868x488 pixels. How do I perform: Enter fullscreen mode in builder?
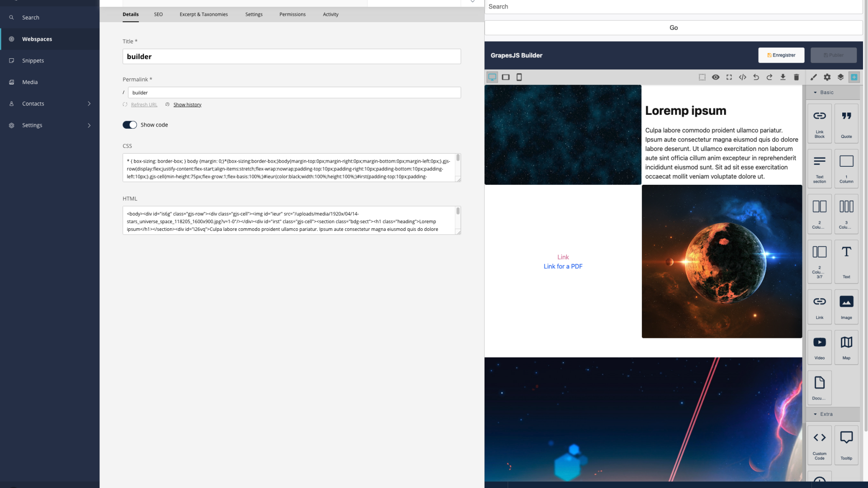(x=729, y=77)
